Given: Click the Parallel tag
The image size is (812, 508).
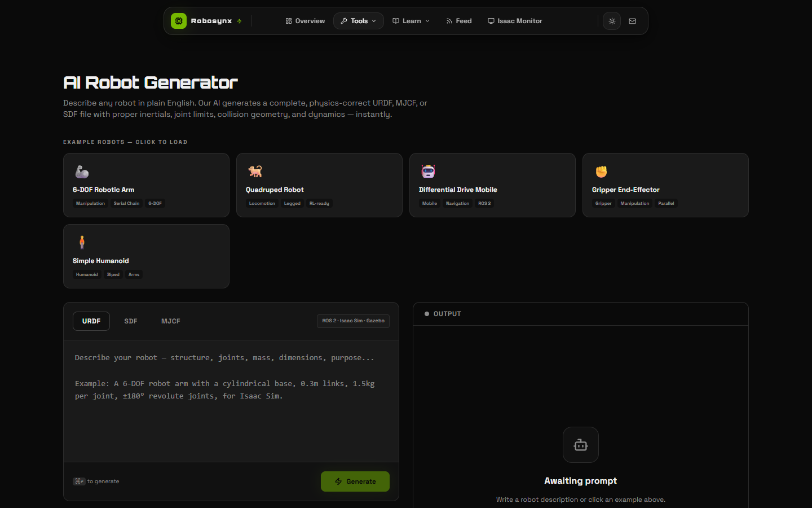Looking at the screenshot, I should [x=666, y=203].
